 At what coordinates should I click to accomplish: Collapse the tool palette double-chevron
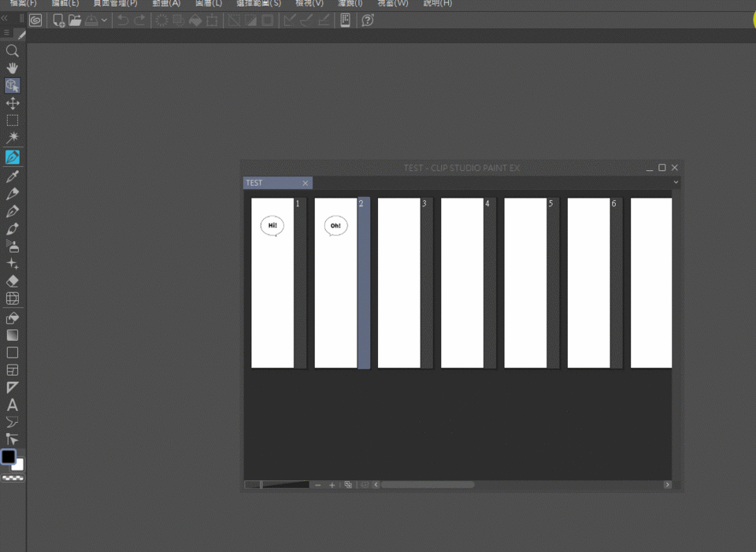click(5, 18)
